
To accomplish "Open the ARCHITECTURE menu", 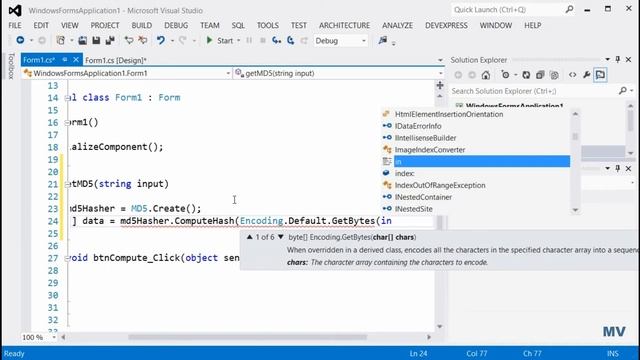I will [x=344, y=25].
